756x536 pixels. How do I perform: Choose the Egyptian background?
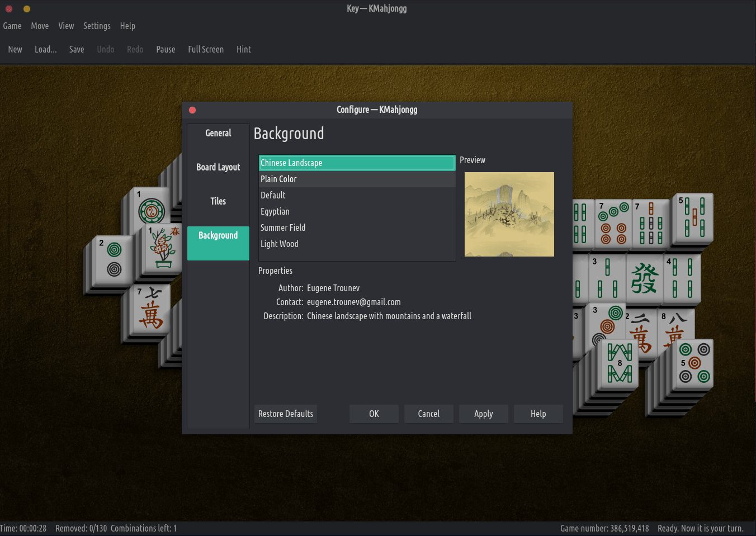(x=275, y=211)
